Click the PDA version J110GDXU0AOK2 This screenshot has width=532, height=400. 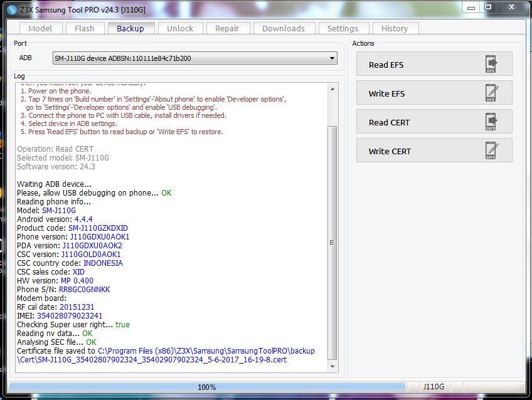coord(92,246)
